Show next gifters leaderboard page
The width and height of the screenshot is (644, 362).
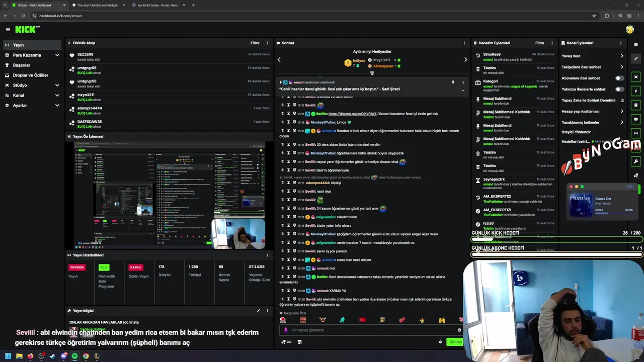[465, 59]
